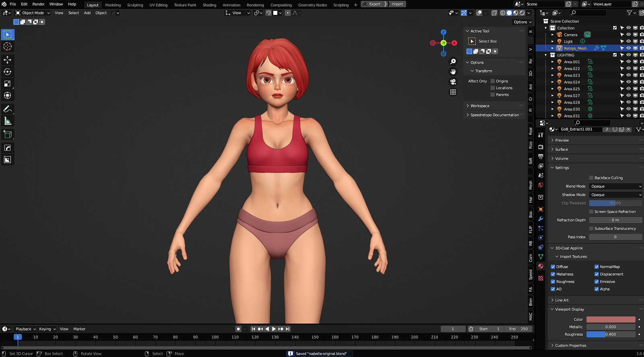Select the Transform tool
This screenshot has height=357, width=644.
8,95
